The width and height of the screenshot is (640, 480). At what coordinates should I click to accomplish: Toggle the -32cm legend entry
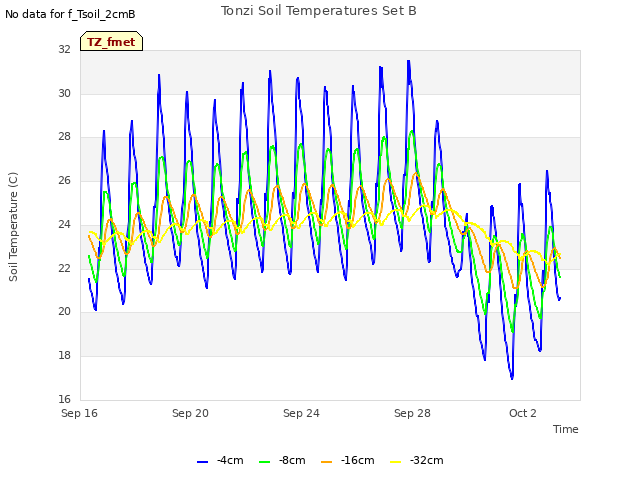tap(416, 461)
